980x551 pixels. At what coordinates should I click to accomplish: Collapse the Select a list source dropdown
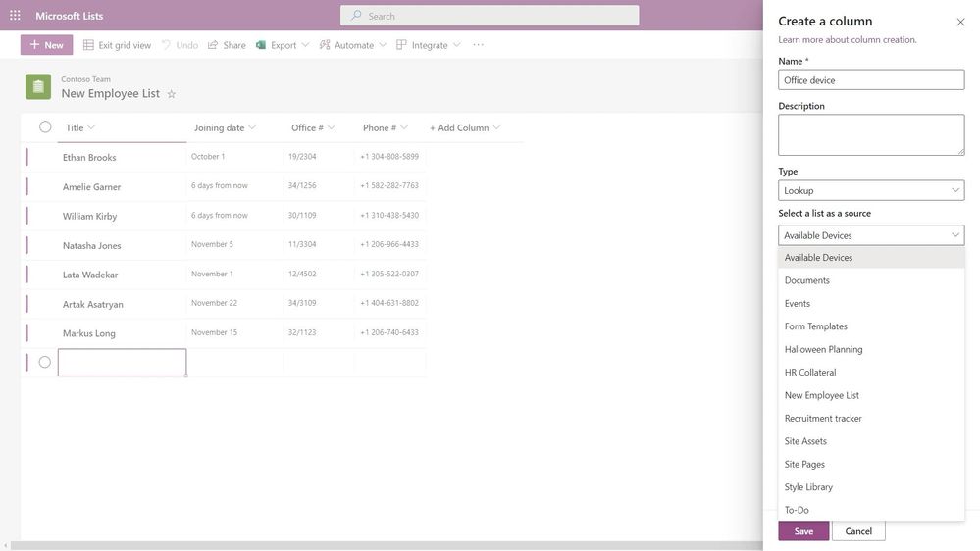click(871, 235)
